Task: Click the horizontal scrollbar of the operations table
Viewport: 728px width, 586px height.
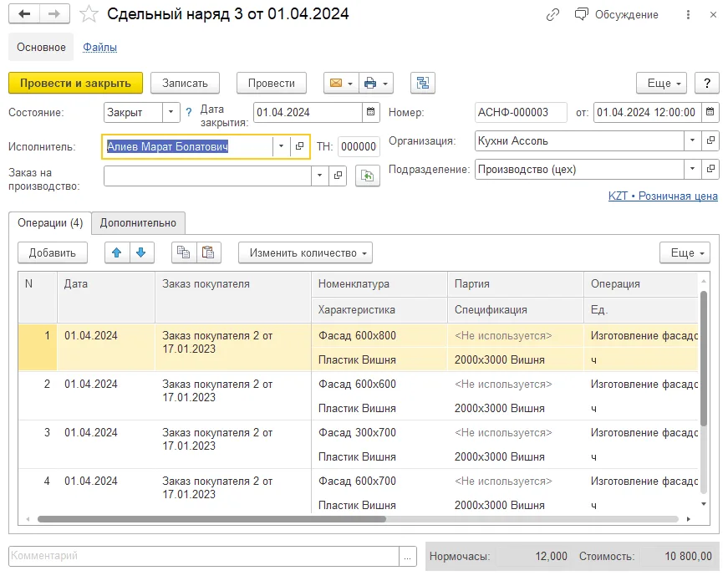Action: point(211,519)
